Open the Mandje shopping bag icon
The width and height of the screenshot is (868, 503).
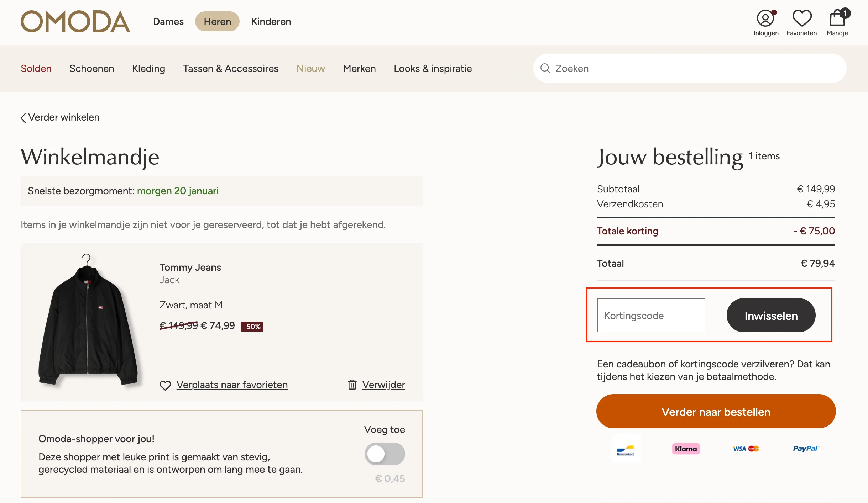coord(837,18)
